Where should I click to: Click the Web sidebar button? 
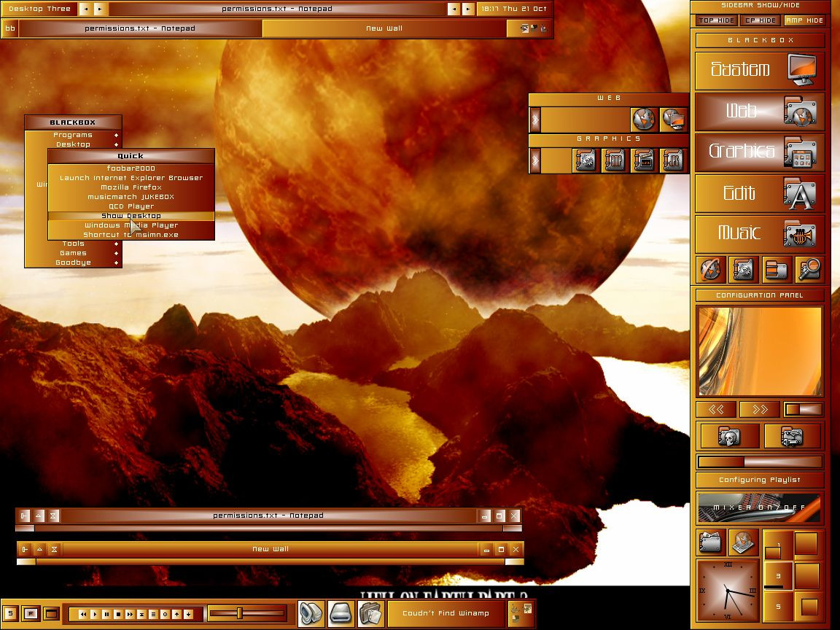pyautogui.click(x=760, y=112)
